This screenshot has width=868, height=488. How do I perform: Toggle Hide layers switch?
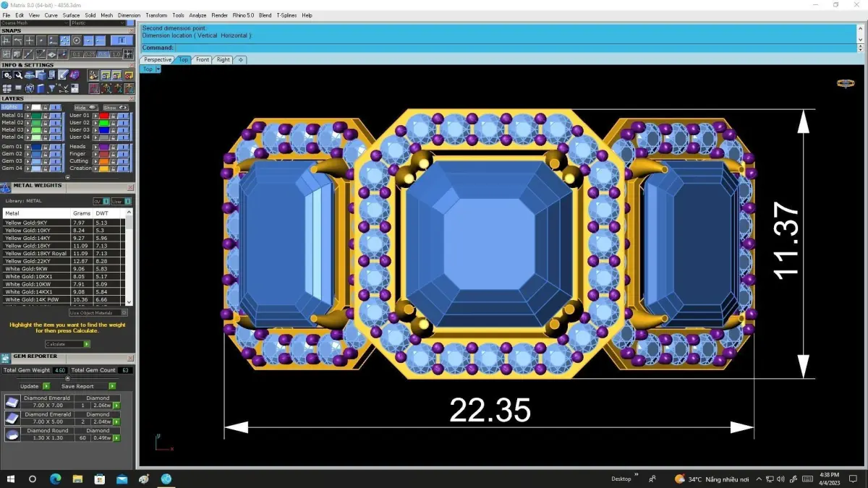(86, 108)
